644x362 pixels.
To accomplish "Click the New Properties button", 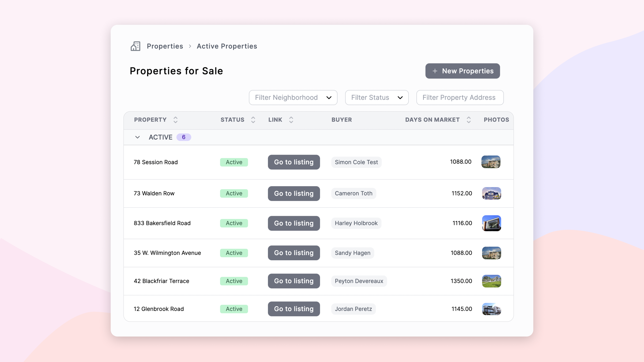I will [463, 71].
